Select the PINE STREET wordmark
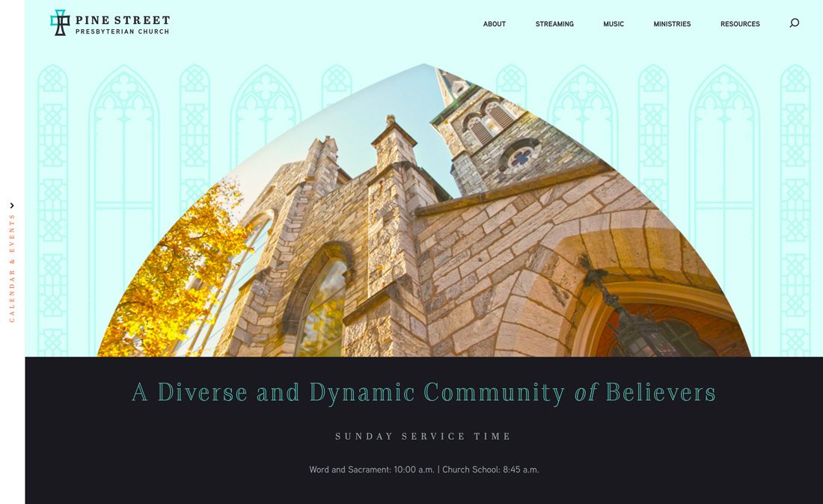The image size is (823, 504). click(x=122, y=19)
